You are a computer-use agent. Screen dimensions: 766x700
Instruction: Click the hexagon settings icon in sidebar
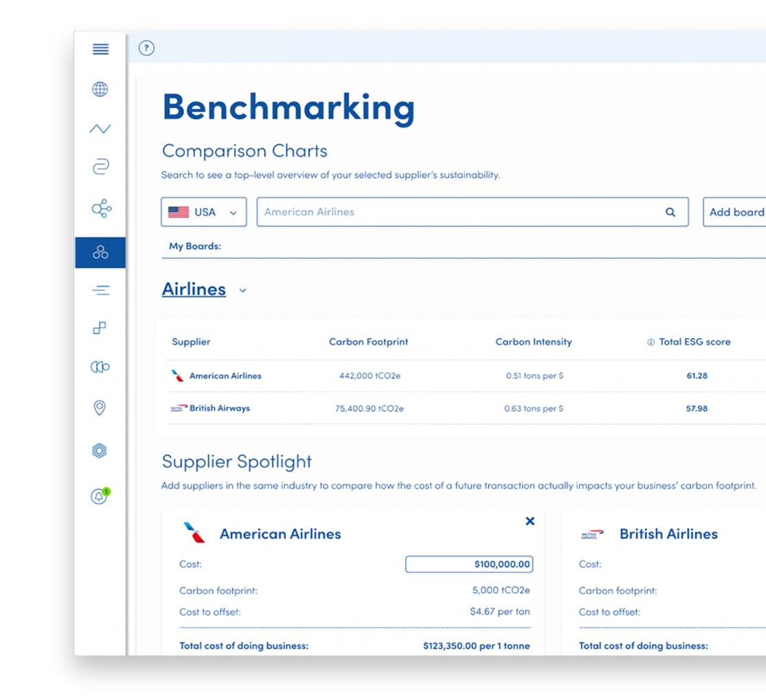tap(99, 451)
